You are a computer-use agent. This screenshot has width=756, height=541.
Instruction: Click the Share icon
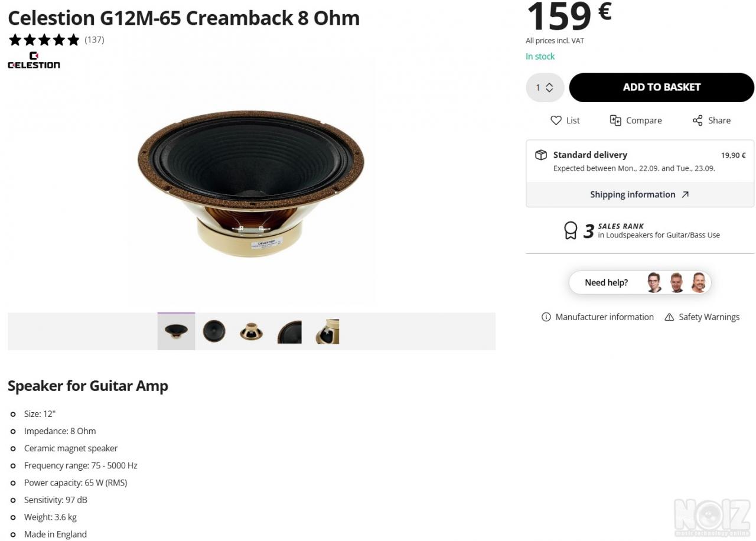point(698,120)
